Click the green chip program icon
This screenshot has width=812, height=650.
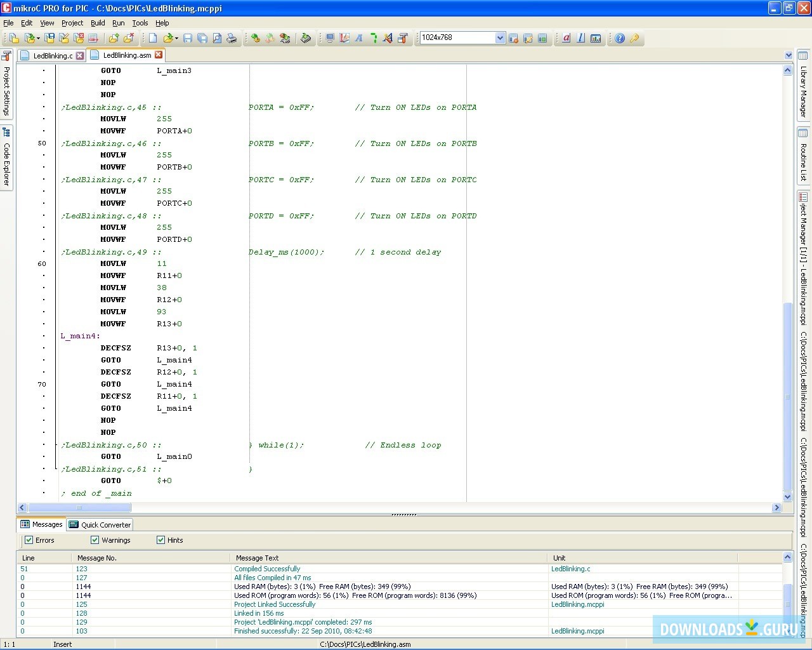point(306,38)
